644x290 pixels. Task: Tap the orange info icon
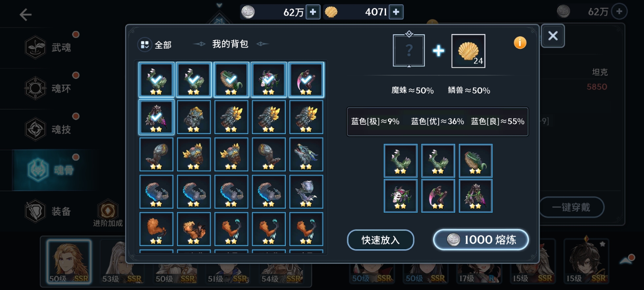pos(520,43)
